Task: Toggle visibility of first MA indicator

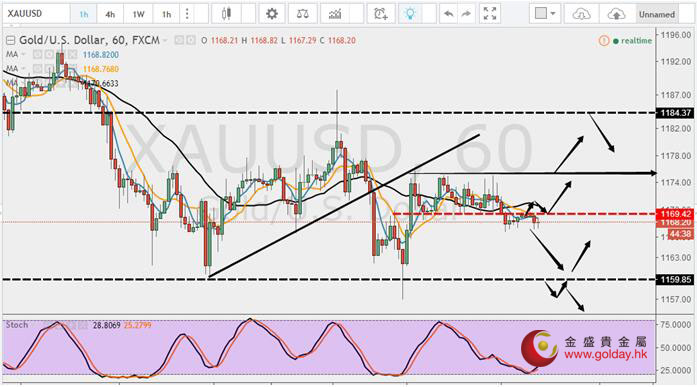Action: [38, 55]
